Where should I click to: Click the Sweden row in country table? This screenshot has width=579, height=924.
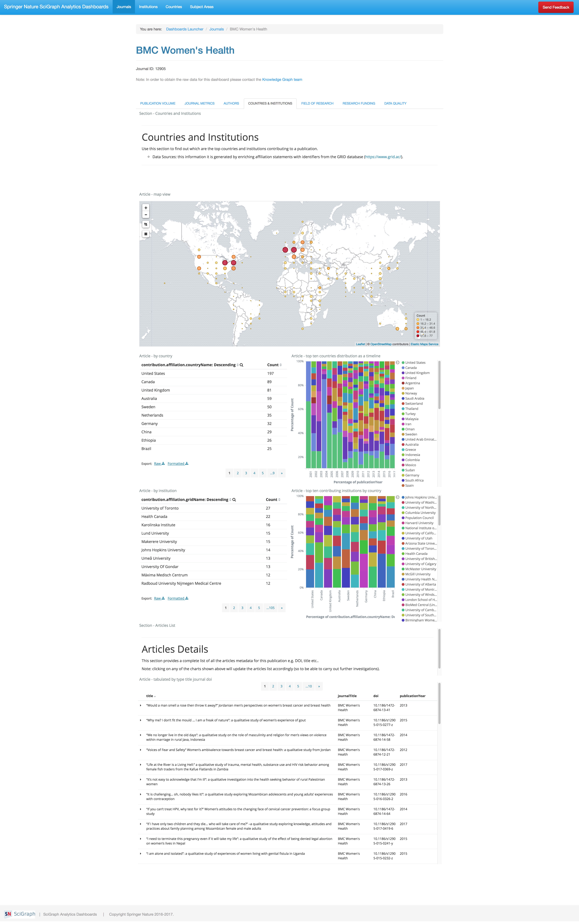[213, 407]
